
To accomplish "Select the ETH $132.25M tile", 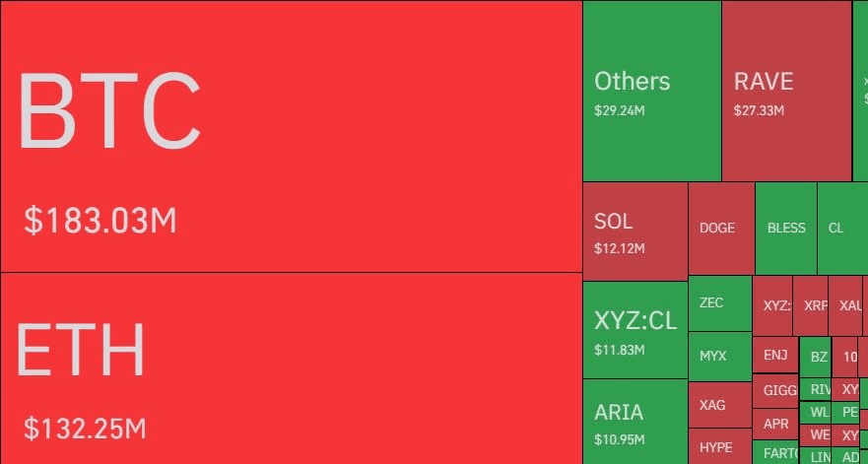I will [291, 367].
